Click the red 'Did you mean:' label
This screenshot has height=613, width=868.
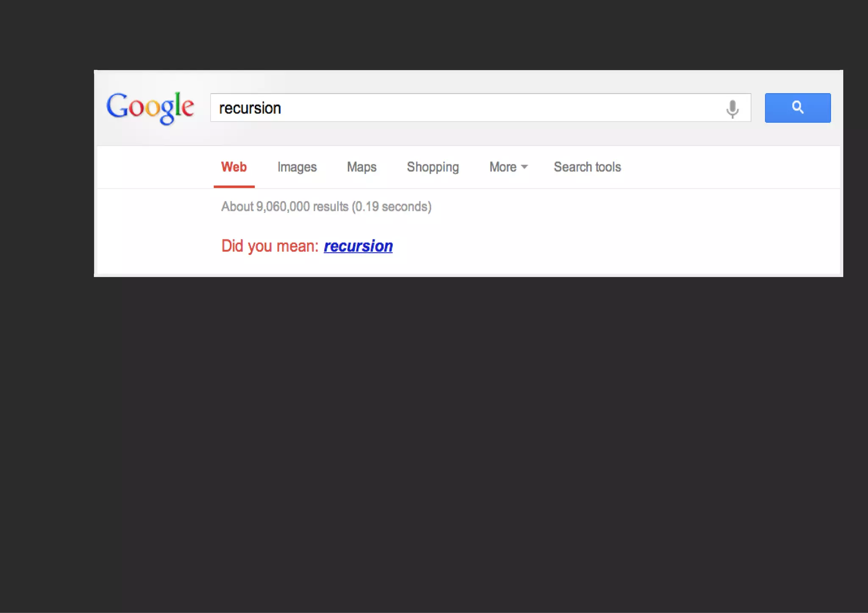point(270,246)
